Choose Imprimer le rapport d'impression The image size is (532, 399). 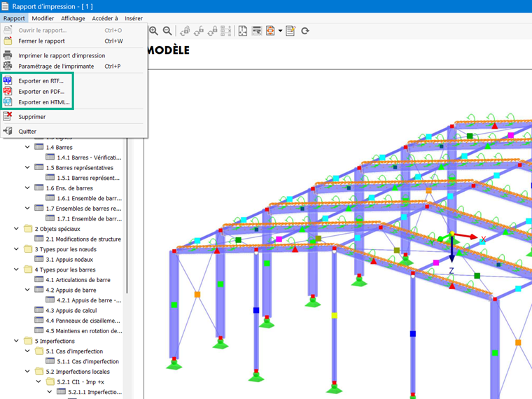click(x=74, y=55)
